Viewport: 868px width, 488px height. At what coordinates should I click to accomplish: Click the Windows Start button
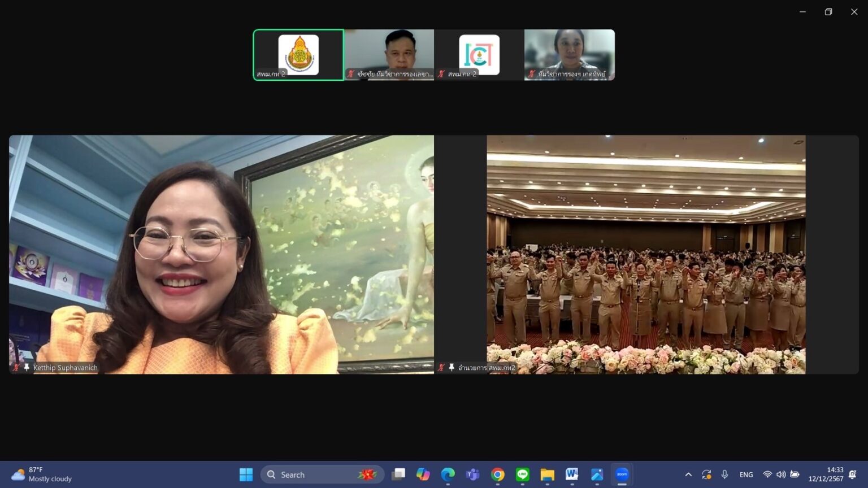pyautogui.click(x=246, y=474)
